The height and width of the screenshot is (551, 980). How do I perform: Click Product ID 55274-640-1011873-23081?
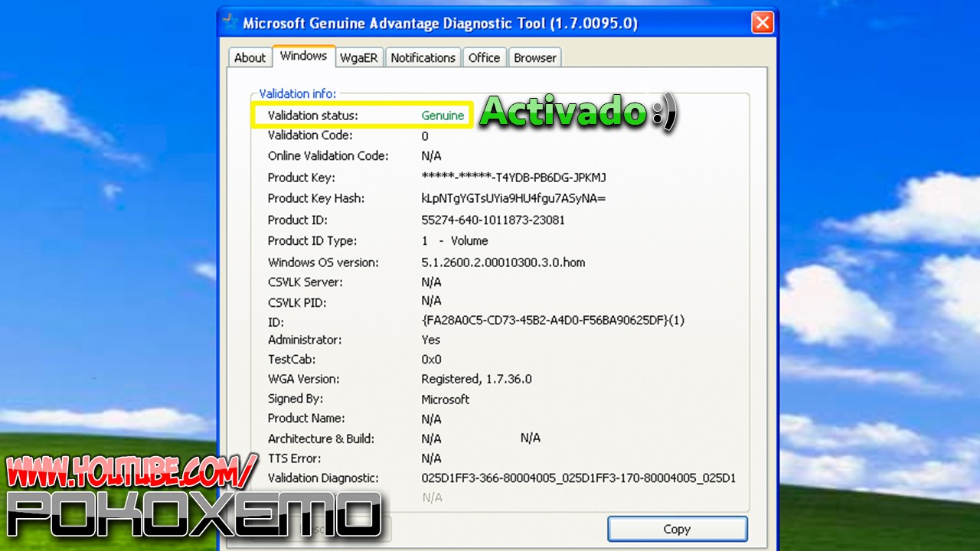493,220
